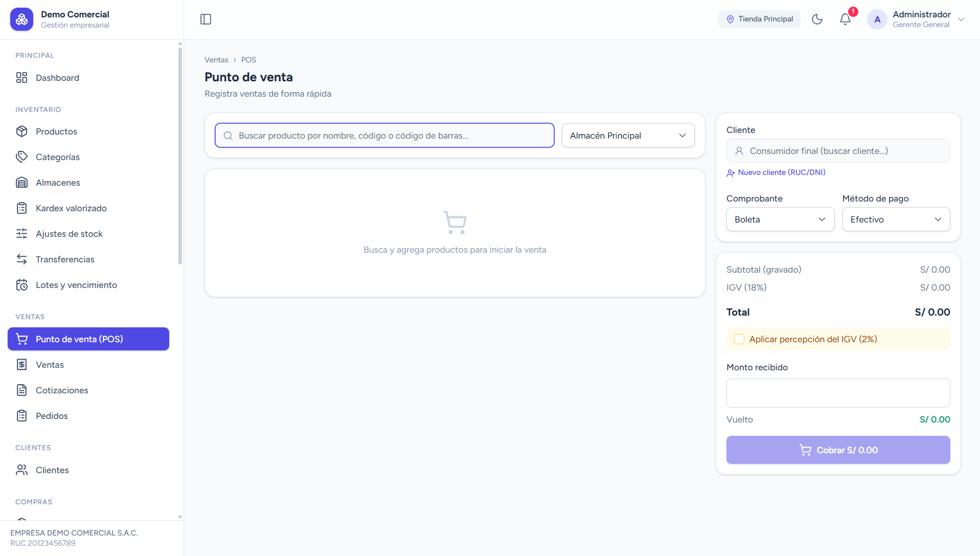
Task: Focus the Monto recibido input field
Action: coord(838,393)
